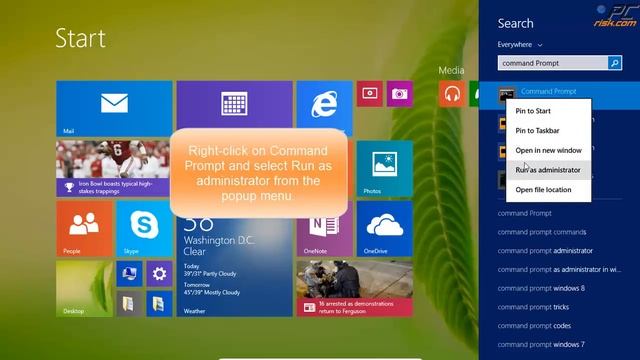
Task: Choose Run as administrator
Action: click(548, 170)
